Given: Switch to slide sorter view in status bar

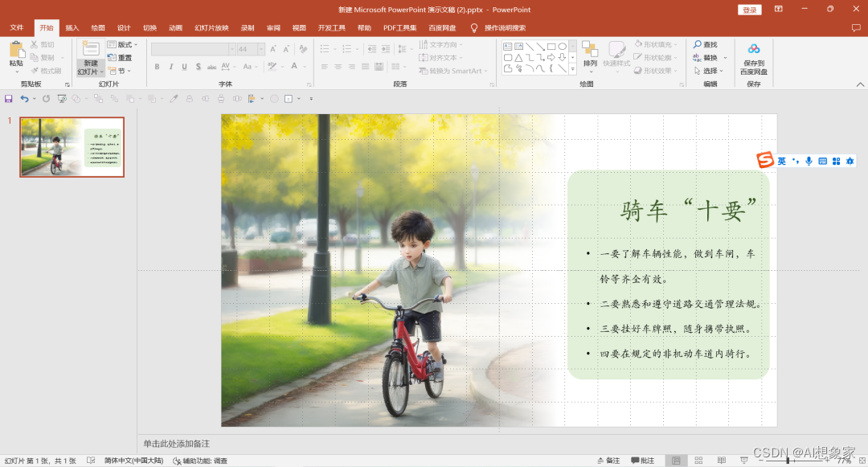Looking at the screenshot, I should [x=698, y=461].
